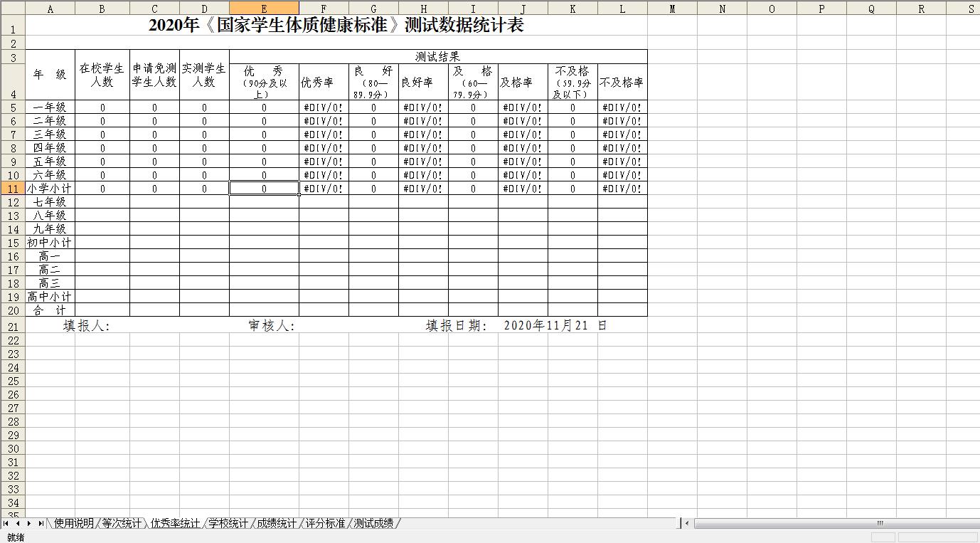
Task: Open the 使用说明 sheet tab
Action: pyautogui.click(x=73, y=523)
